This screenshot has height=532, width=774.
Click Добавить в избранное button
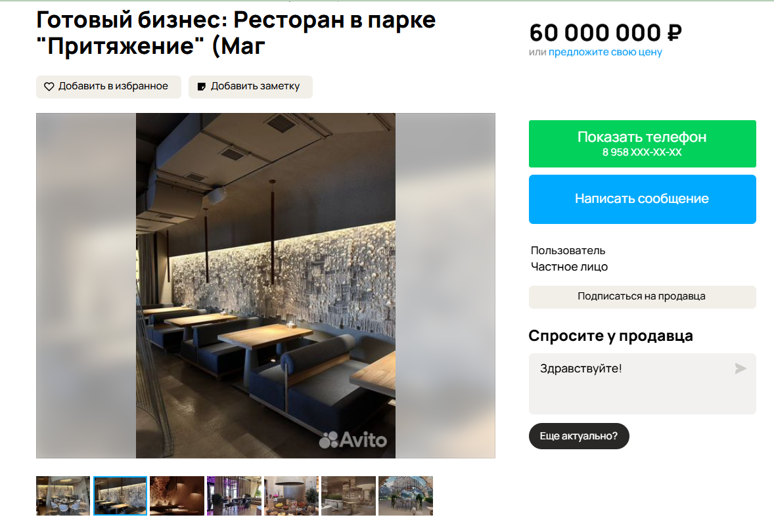[x=108, y=87]
